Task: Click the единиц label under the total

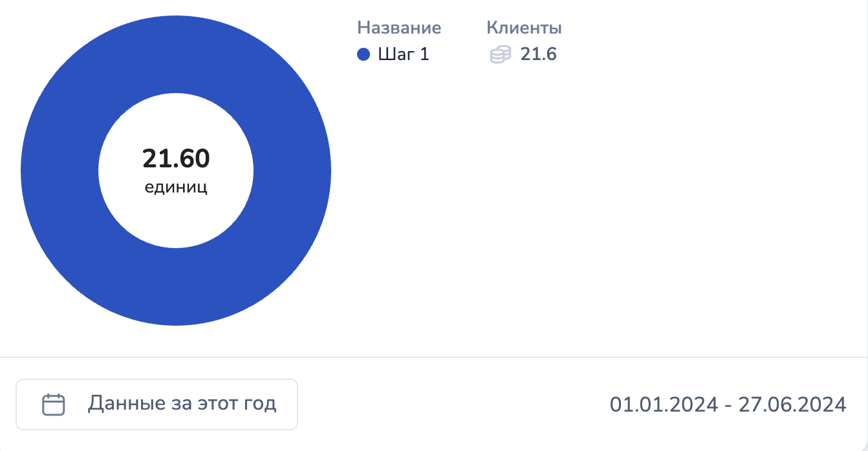Action: (x=176, y=188)
